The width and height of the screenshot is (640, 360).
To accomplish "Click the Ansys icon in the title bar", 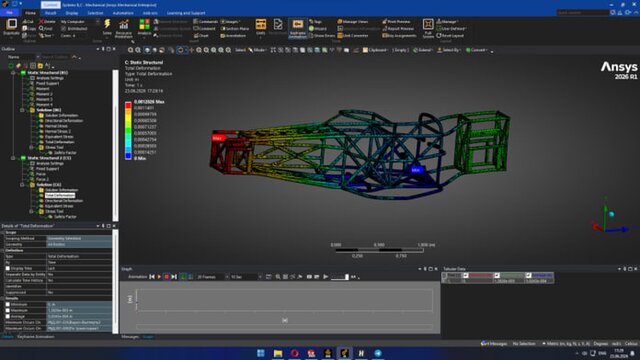I will (5, 4).
